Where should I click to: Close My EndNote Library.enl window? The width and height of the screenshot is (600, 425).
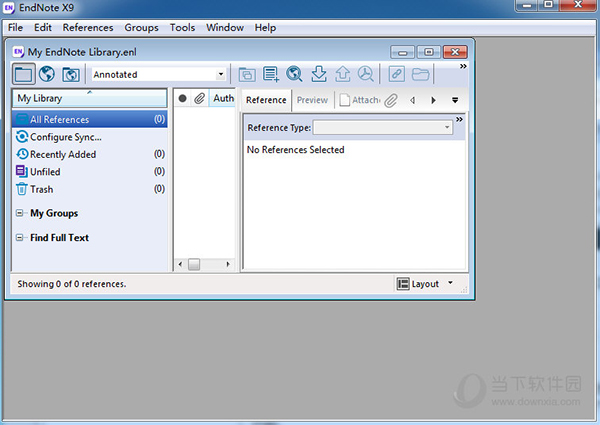click(x=455, y=52)
